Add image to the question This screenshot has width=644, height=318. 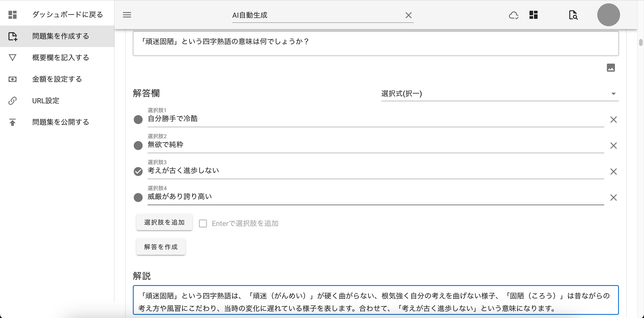610,68
